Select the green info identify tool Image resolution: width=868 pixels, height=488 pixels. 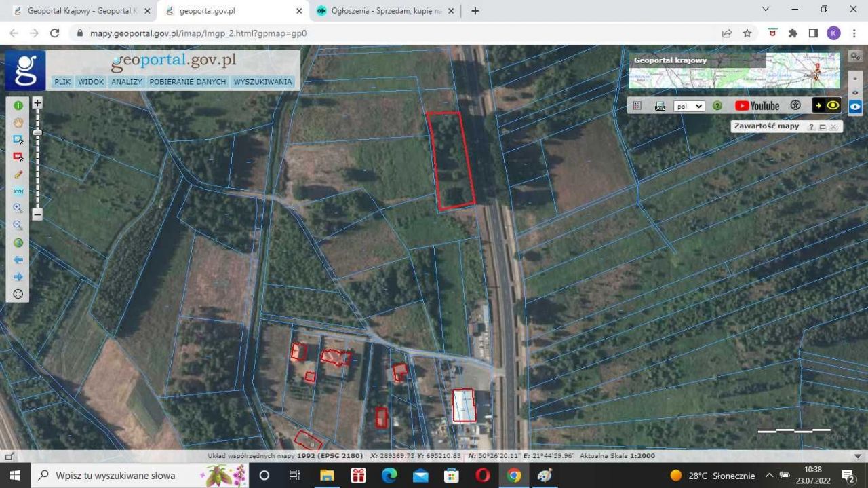[18, 105]
